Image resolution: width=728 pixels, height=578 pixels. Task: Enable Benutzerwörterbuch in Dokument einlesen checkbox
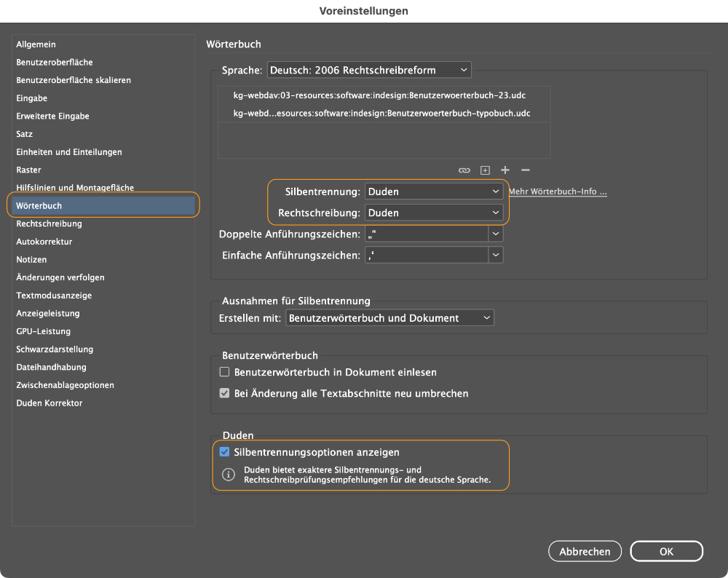tap(224, 372)
